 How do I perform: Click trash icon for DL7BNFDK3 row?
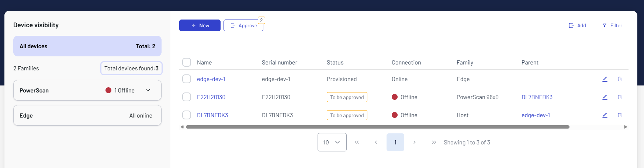tap(620, 115)
